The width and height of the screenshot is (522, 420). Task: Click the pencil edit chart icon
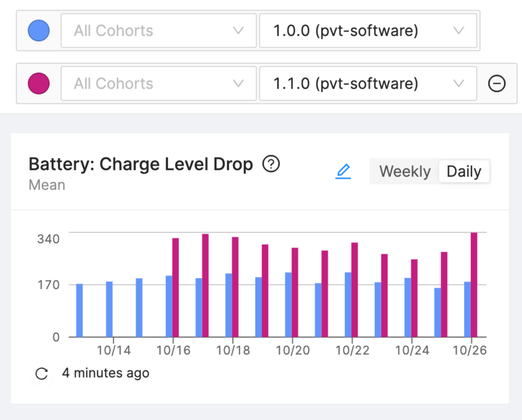[343, 172]
